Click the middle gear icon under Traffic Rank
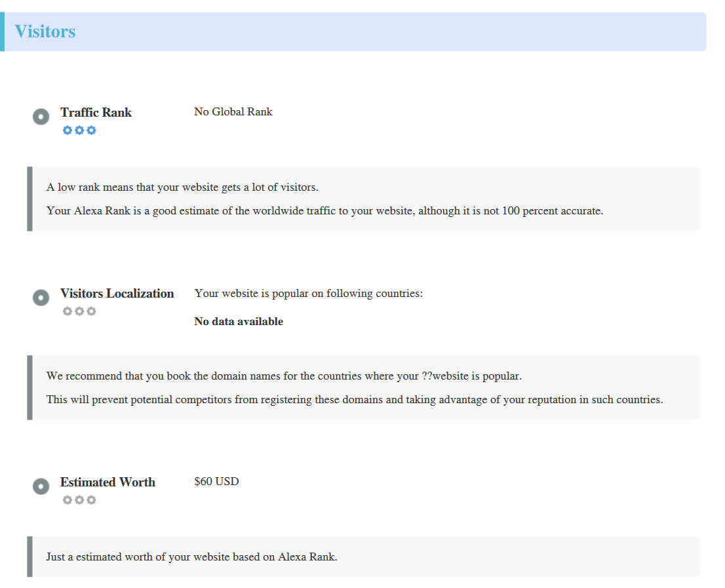 click(x=79, y=130)
